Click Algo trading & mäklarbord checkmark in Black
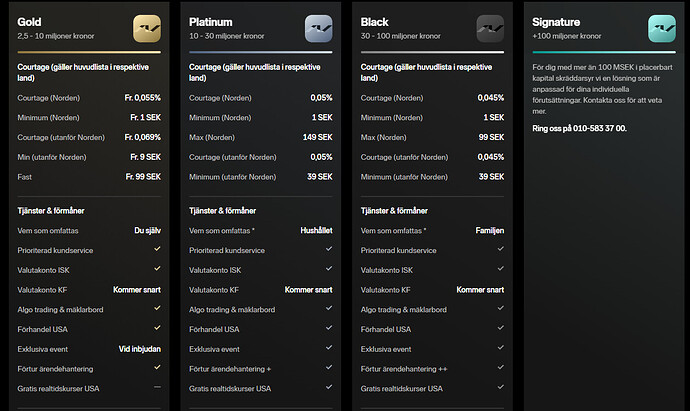This screenshot has height=411, width=690. coord(498,309)
